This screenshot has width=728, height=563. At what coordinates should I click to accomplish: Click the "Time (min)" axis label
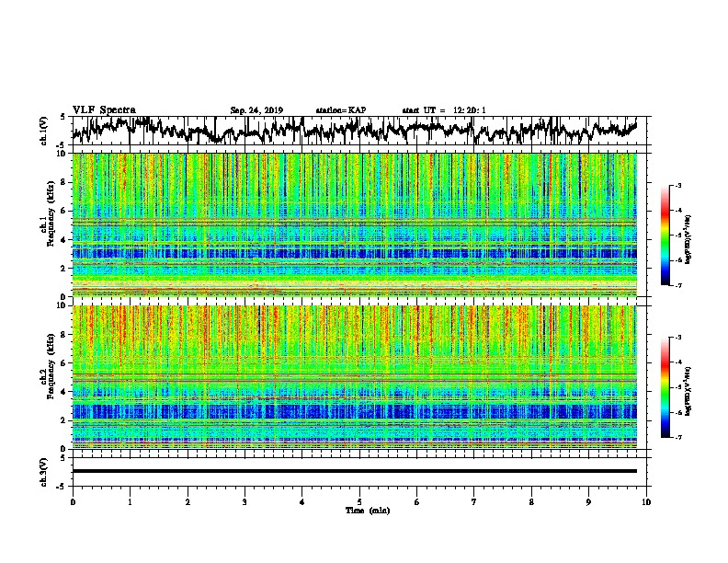tap(368, 511)
